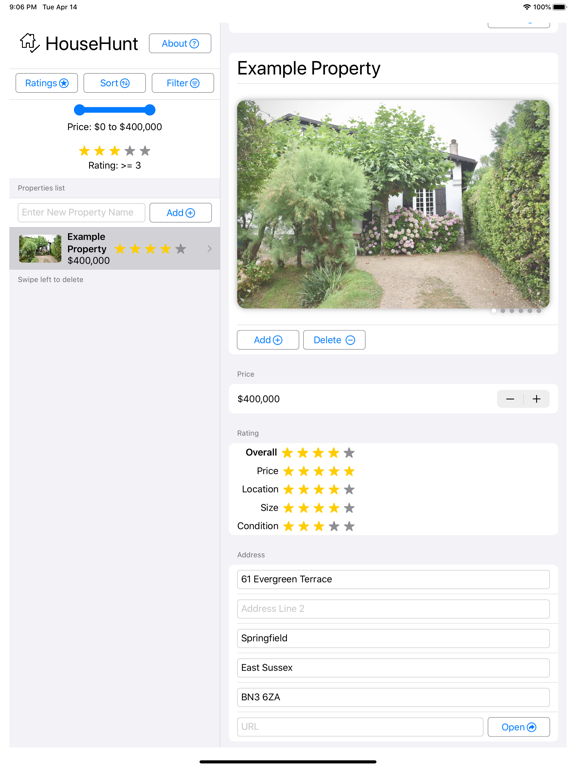Delete the current property photo

pos(334,340)
